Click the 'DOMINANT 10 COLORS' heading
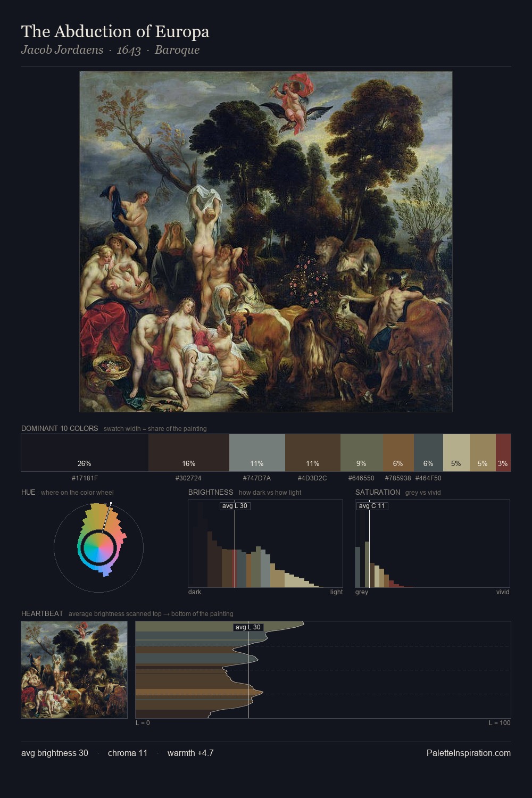The height and width of the screenshot is (798, 532). click(x=60, y=428)
